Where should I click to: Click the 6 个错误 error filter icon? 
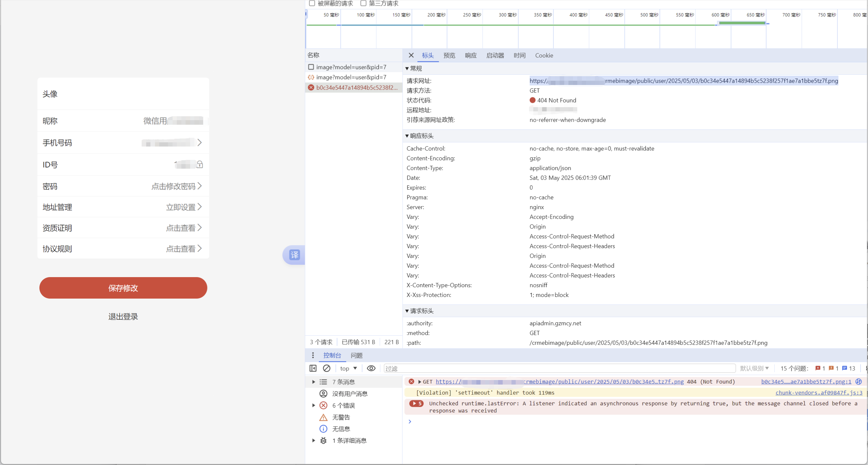pyautogui.click(x=323, y=405)
